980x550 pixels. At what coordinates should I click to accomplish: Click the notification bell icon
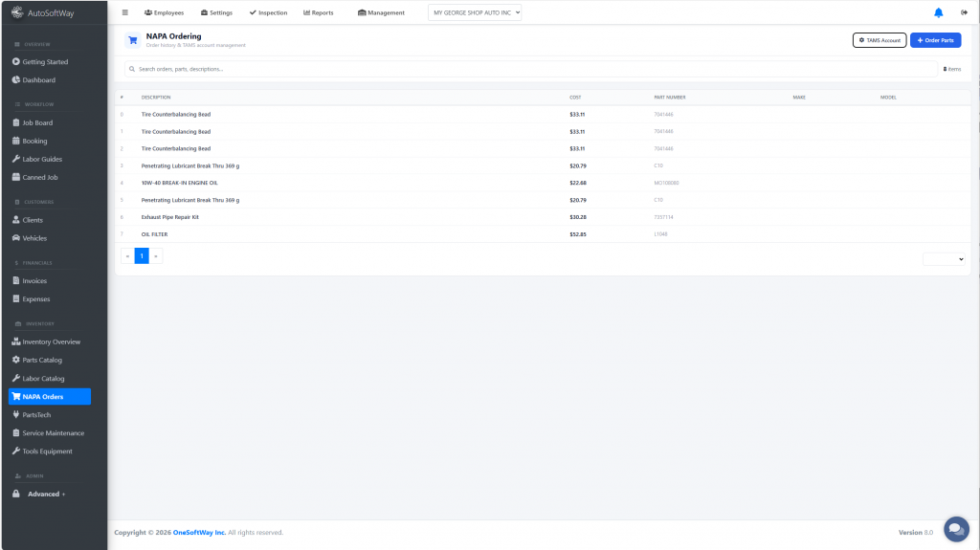pos(938,12)
